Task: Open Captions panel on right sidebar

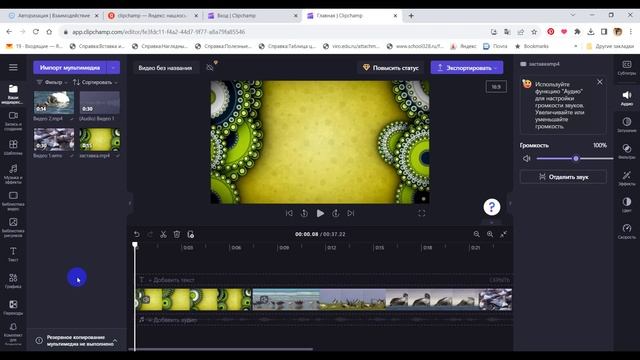Action: tap(627, 67)
